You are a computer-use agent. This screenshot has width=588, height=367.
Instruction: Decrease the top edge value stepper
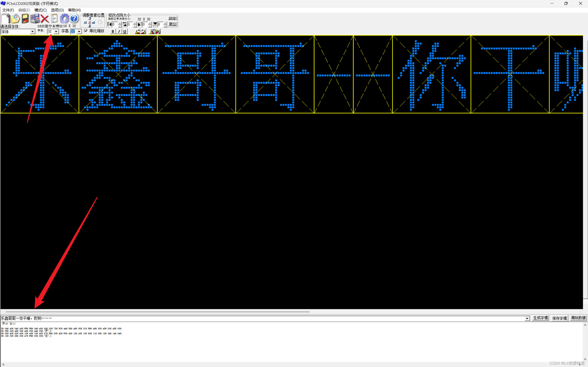[135, 26]
